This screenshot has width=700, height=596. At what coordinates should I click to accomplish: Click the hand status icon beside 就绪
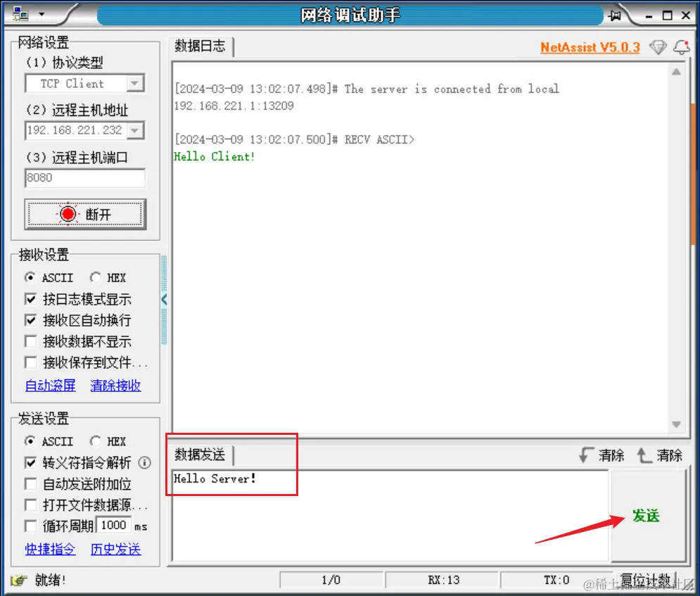pyautogui.click(x=19, y=580)
